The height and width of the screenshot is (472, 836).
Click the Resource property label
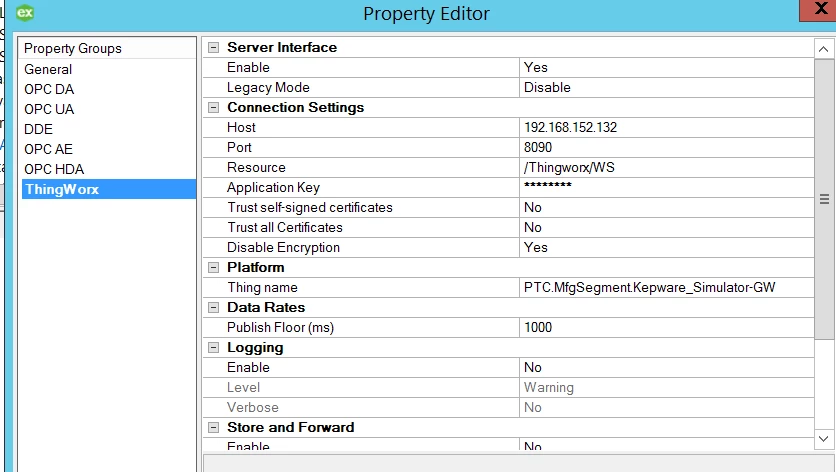[256, 167]
